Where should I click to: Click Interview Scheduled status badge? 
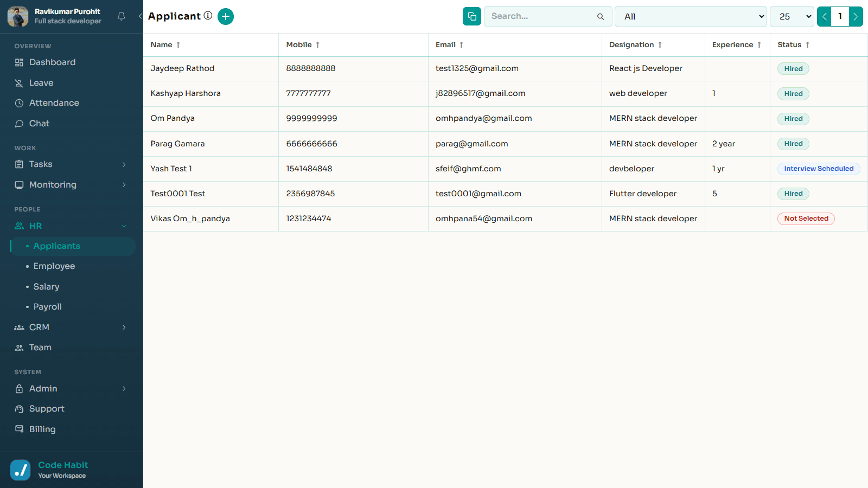[x=819, y=169]
